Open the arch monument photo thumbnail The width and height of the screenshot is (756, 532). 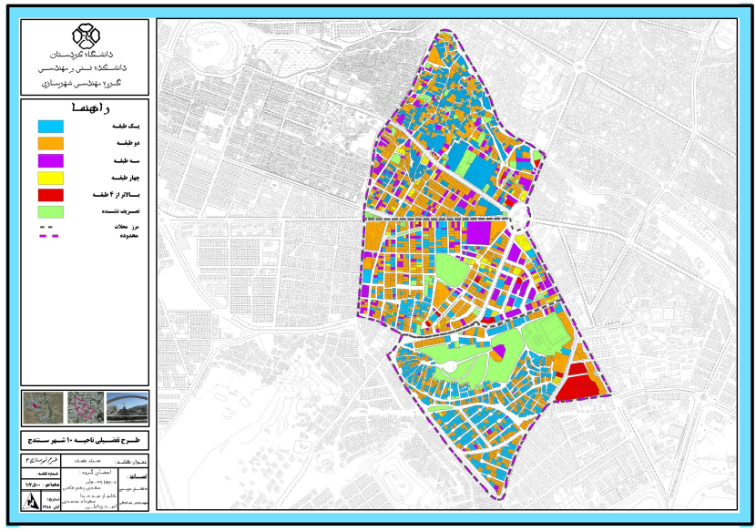tap(125, 407)
